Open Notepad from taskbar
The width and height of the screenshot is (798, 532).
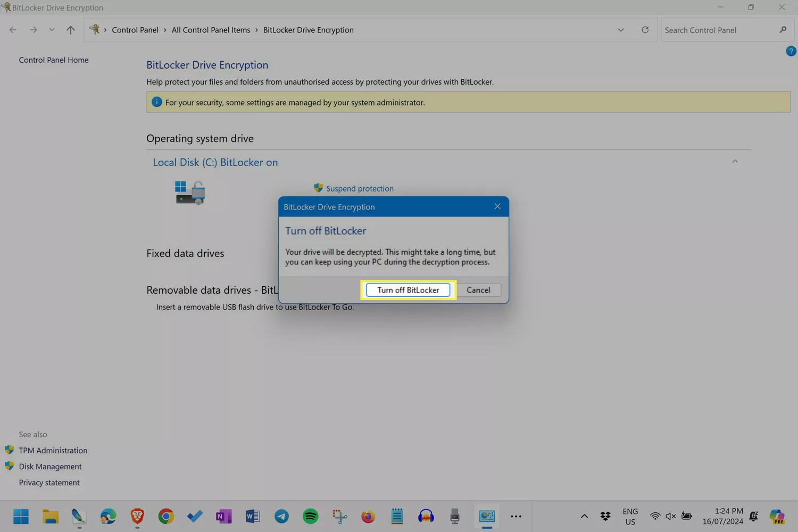click(x=397, y=517)
